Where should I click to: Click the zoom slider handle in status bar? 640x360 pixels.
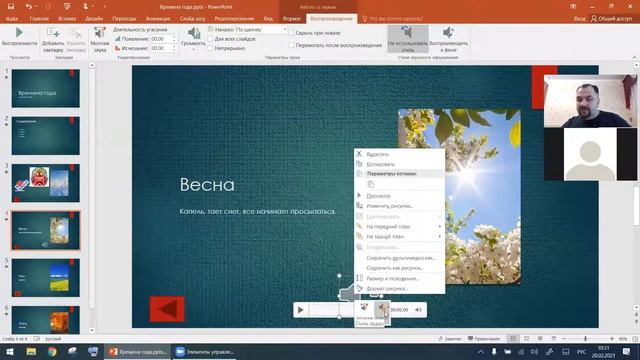point(585,339)
